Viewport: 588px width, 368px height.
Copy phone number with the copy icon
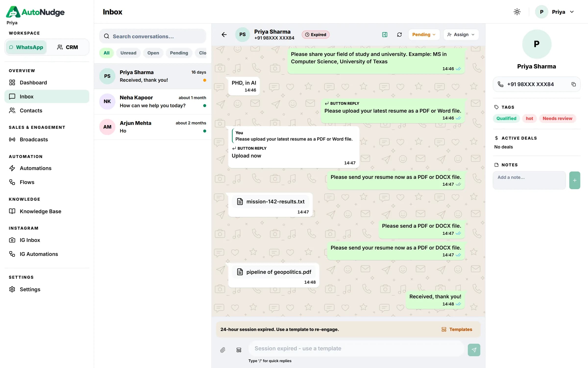tap(574, 84)
